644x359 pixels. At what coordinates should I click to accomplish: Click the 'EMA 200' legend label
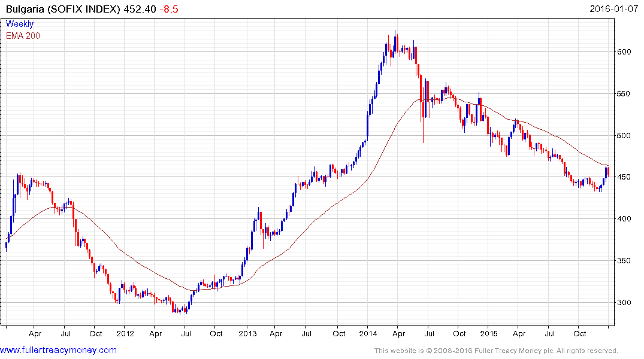23,36
